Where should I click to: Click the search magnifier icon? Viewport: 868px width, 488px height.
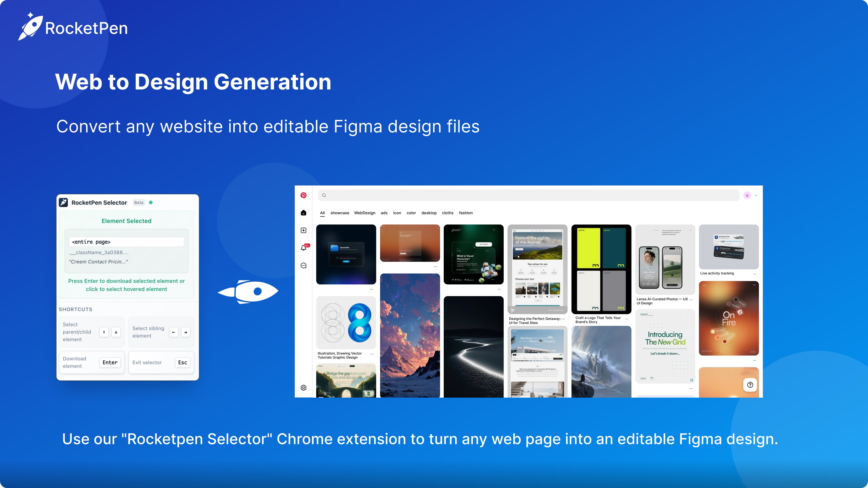tap(324, 195)
